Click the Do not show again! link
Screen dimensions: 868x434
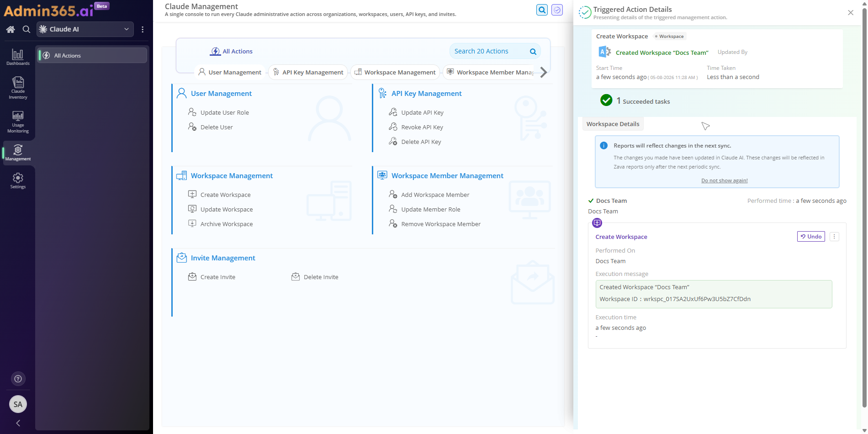pyautogui.click(x=725, y=180)
